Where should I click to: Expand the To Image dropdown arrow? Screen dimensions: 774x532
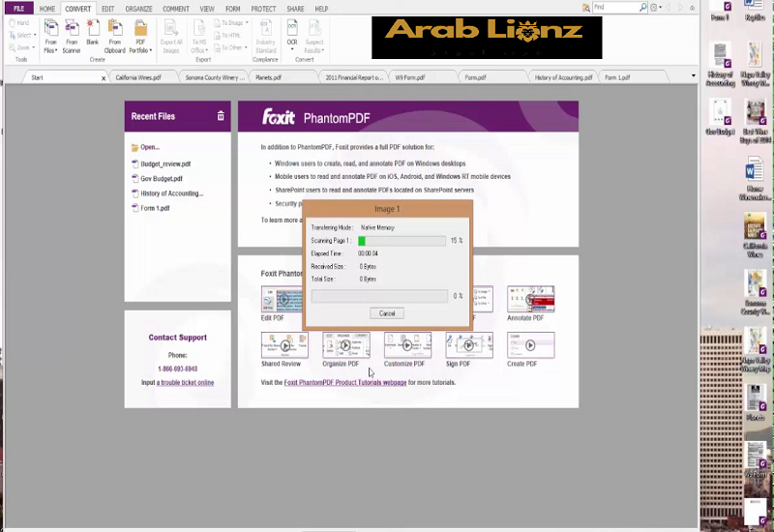pos(247,22)
